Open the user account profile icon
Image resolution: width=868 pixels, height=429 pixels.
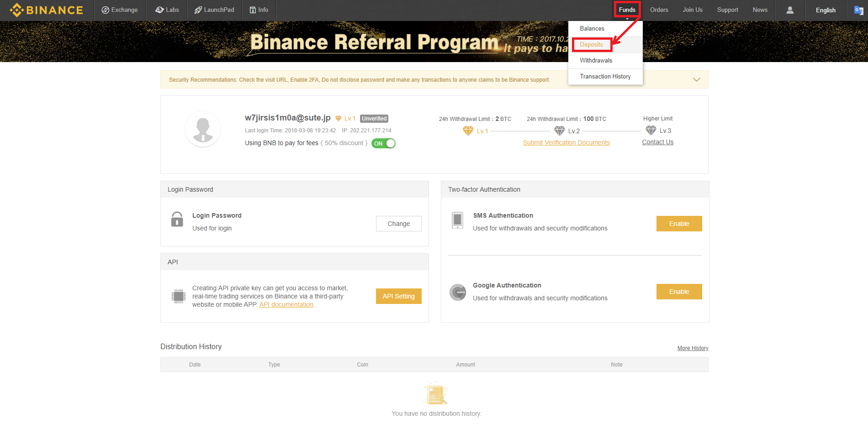point(790,10)
